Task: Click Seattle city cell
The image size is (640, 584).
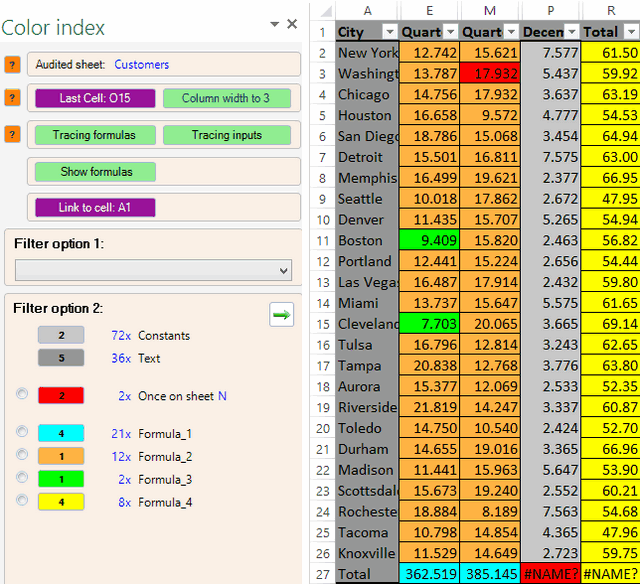Action: click(367, 199)
